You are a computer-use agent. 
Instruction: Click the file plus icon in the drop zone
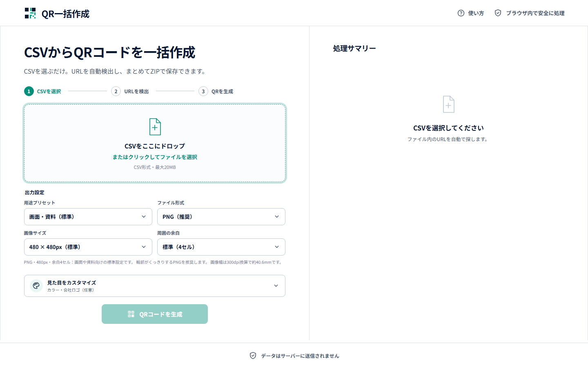pos(155,127)
